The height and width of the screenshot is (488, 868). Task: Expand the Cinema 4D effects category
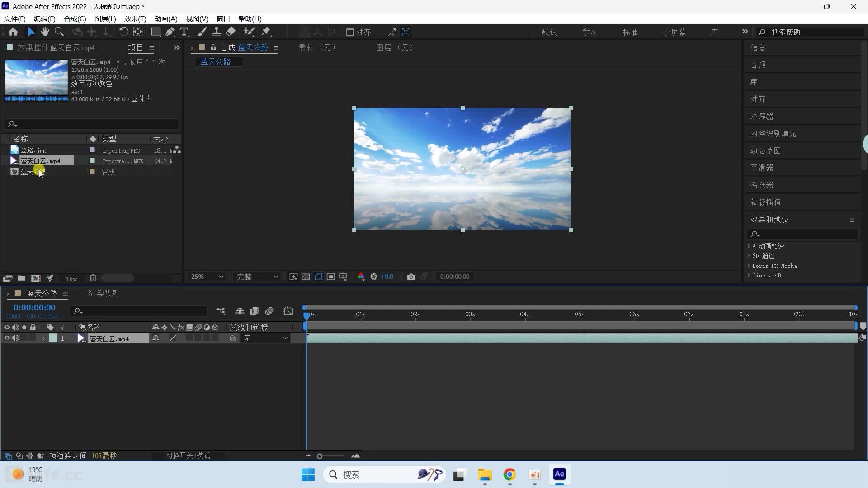pos(748,275)
